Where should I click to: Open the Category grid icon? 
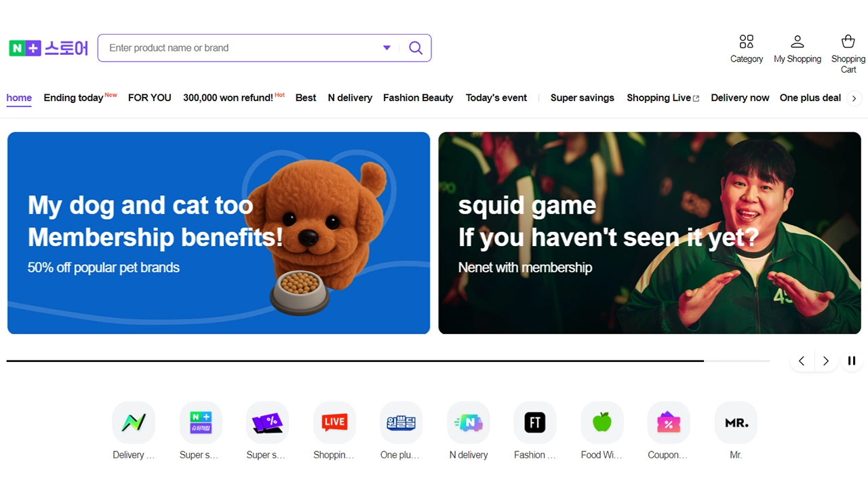click(x=747, y=42)
